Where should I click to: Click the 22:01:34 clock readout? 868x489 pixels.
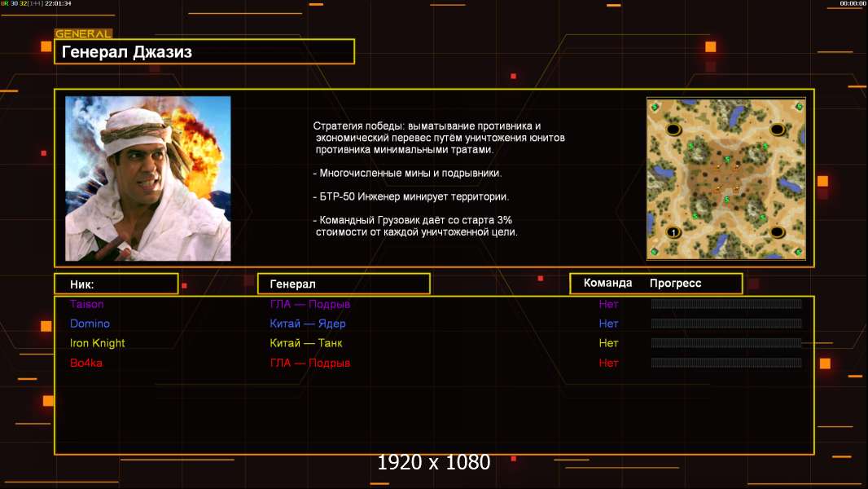pyautogui.click(x=58, y=3)
